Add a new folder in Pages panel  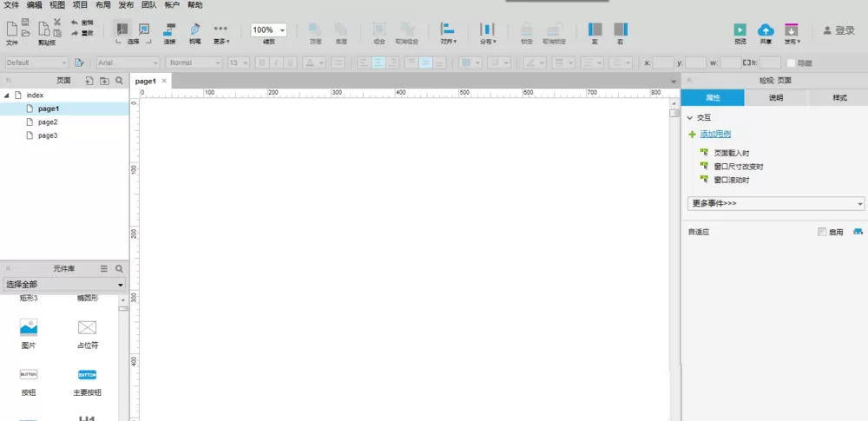coord(104,81)
